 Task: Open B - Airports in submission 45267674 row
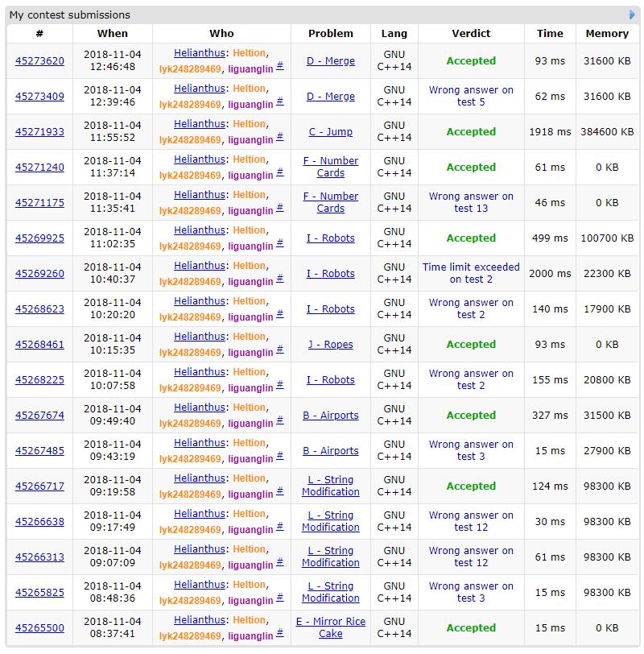tap(330, 416)
